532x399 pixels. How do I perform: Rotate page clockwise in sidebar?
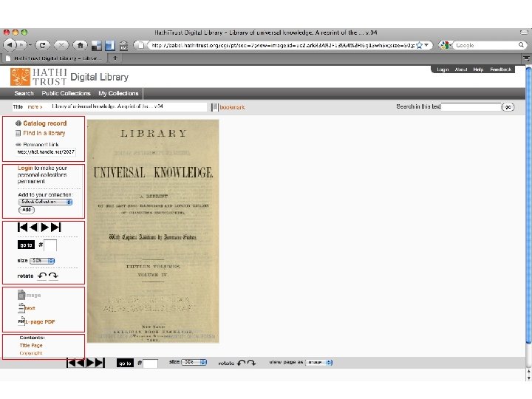point(53,276)
